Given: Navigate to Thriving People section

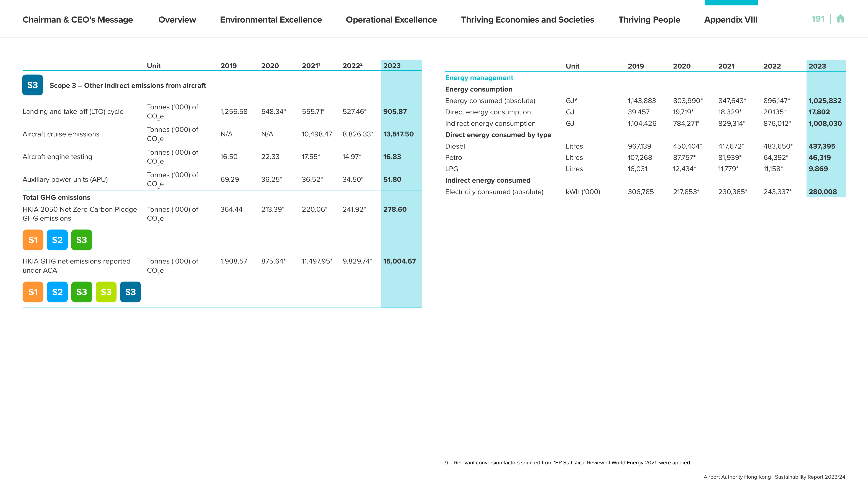Looking at the screenshot, I should pos(649,20).
